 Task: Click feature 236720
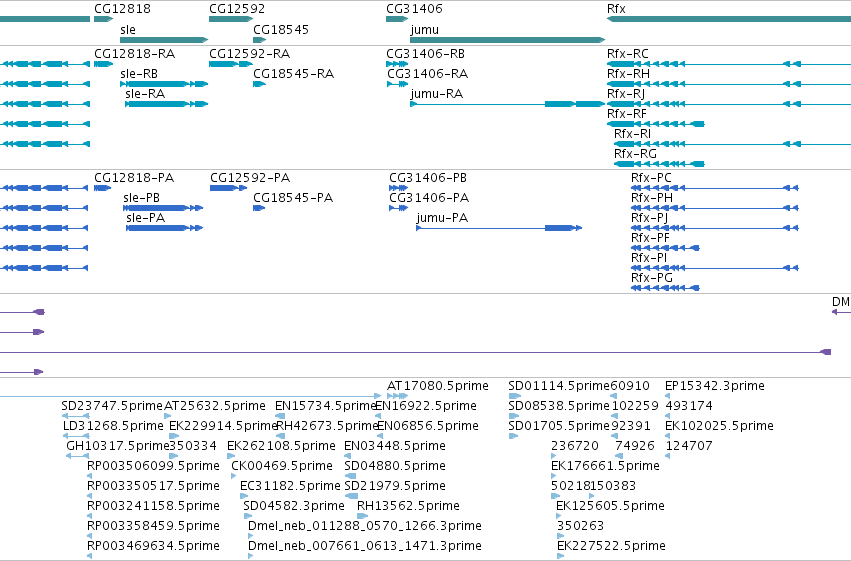coord(575,446)
